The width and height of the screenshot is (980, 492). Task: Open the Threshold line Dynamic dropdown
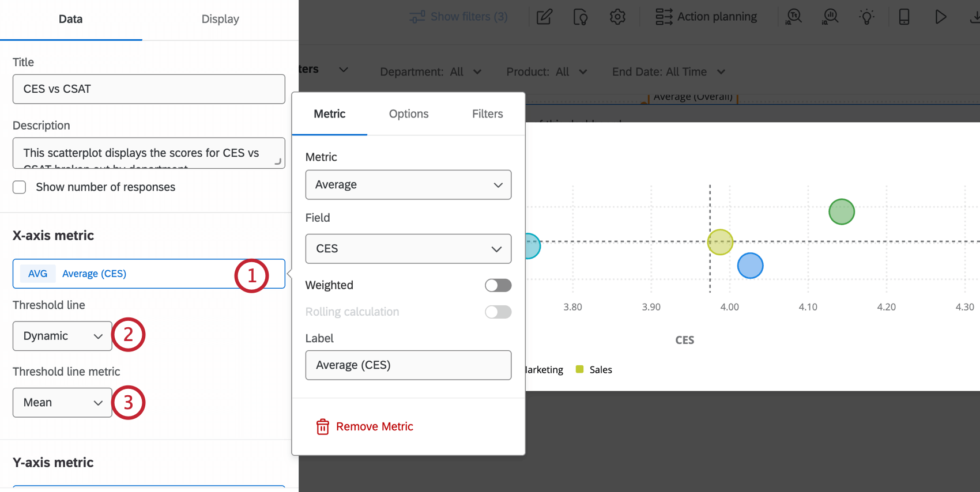pos(62,336)
